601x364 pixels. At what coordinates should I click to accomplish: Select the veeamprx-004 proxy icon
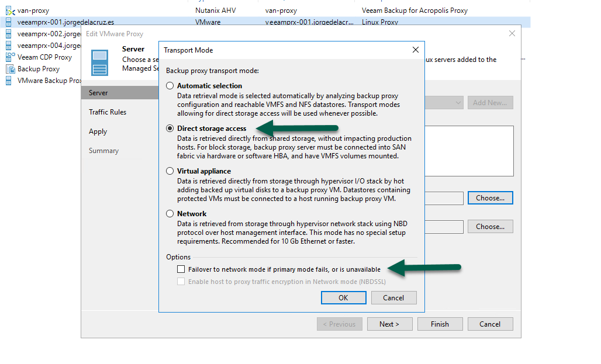pyautogui.click(x=8, y=46)
